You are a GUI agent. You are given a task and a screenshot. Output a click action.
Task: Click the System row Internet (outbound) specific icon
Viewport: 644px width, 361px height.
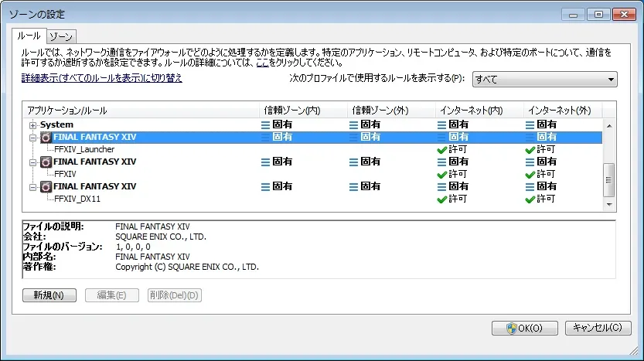point(530,124)
